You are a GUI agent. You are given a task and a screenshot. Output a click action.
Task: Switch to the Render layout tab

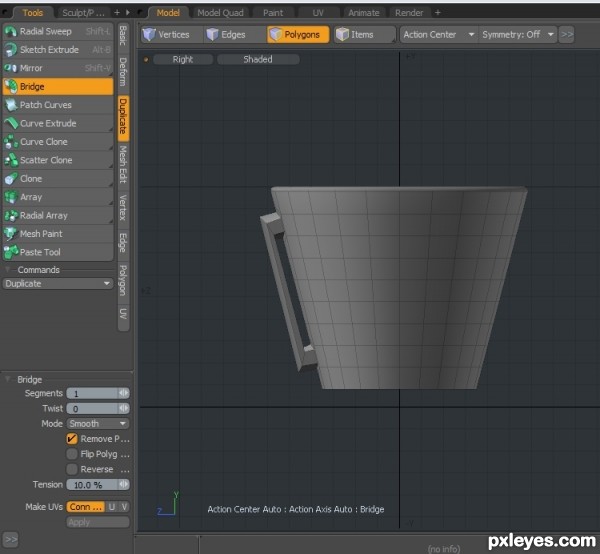point(409,13)
